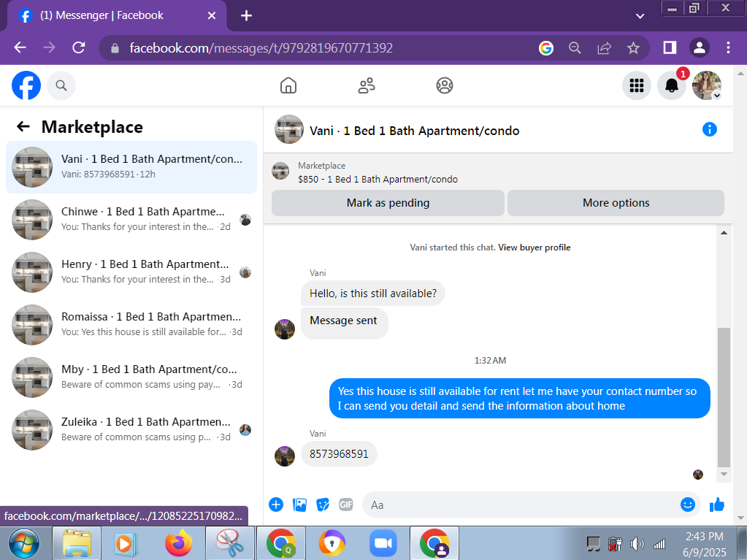This screenshot has height=560, width=747.
Task: Bookmark this page with star icon
Action: click(633, 47)
